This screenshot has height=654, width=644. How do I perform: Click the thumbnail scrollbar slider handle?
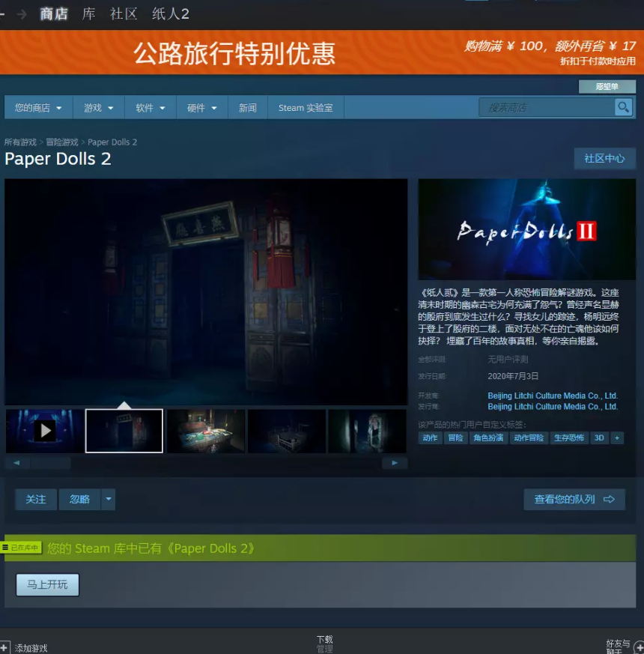click(51, 463)
